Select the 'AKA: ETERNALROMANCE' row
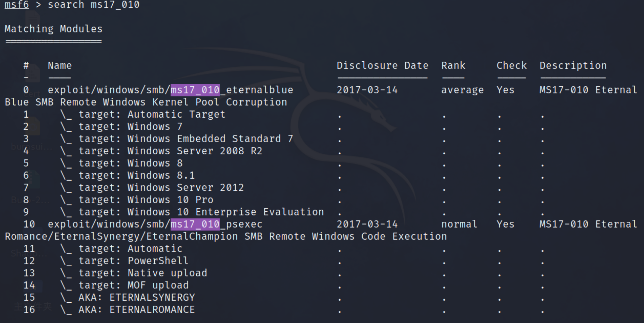Viewport: 644px width, 323px height. click(x=137, y=310)
